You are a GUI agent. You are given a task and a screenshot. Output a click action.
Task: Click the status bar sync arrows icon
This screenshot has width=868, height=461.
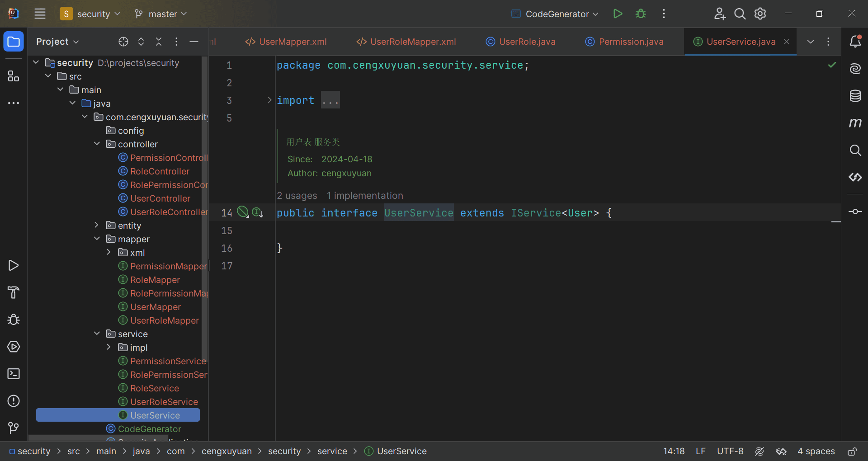coord(781,451)
